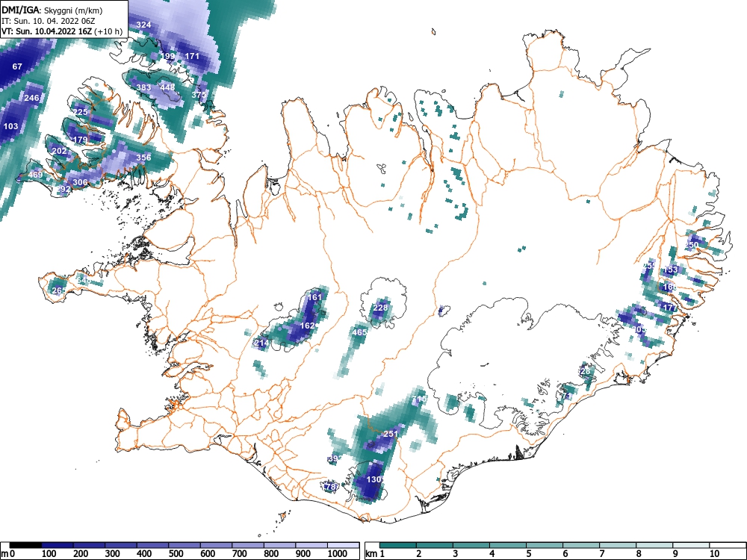This screenshot has width=747, height=560.
Task: Click the map value 153
Action: (670, 270)
